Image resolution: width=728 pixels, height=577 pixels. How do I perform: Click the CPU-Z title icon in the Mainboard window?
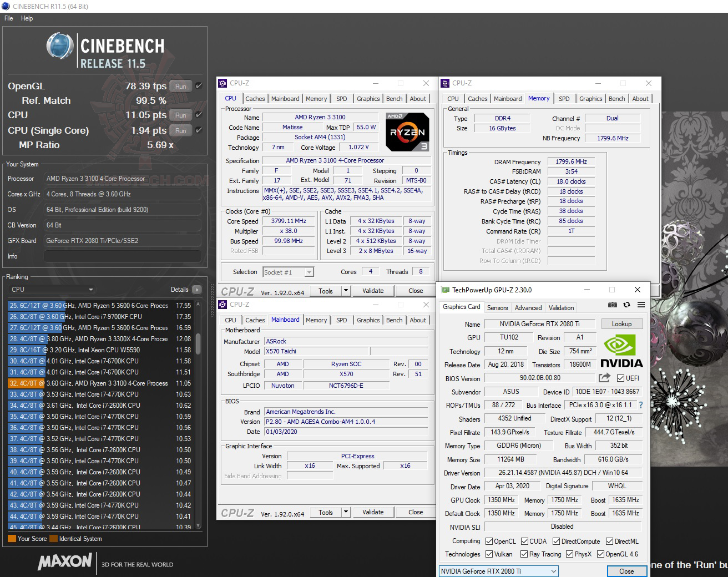point(223,305)
